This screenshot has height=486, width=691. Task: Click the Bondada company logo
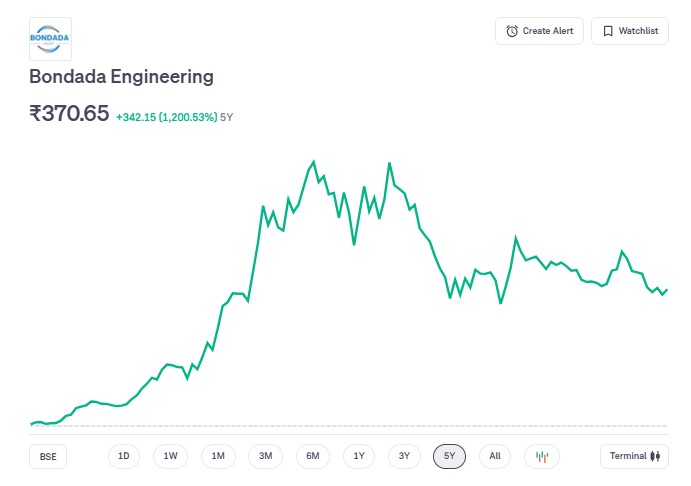tap(51, 39)
